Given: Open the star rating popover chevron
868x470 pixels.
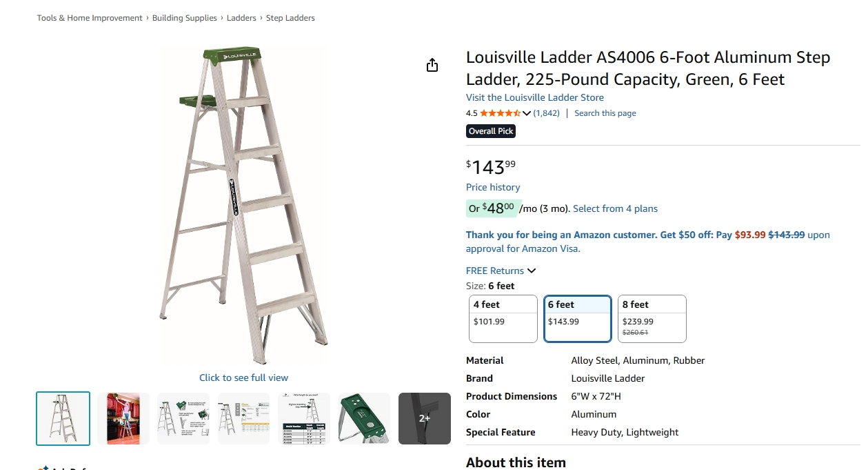Looking at the screenshot, I should point(527,113).
